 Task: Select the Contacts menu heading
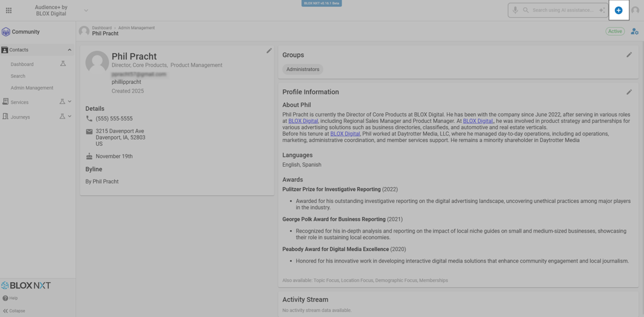click(19, 49)
